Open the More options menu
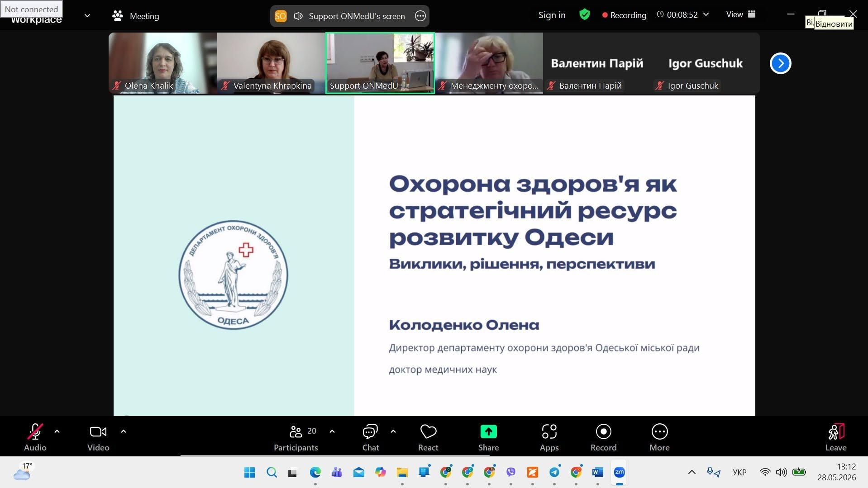868x488 pixels. (x=659, y=437)
